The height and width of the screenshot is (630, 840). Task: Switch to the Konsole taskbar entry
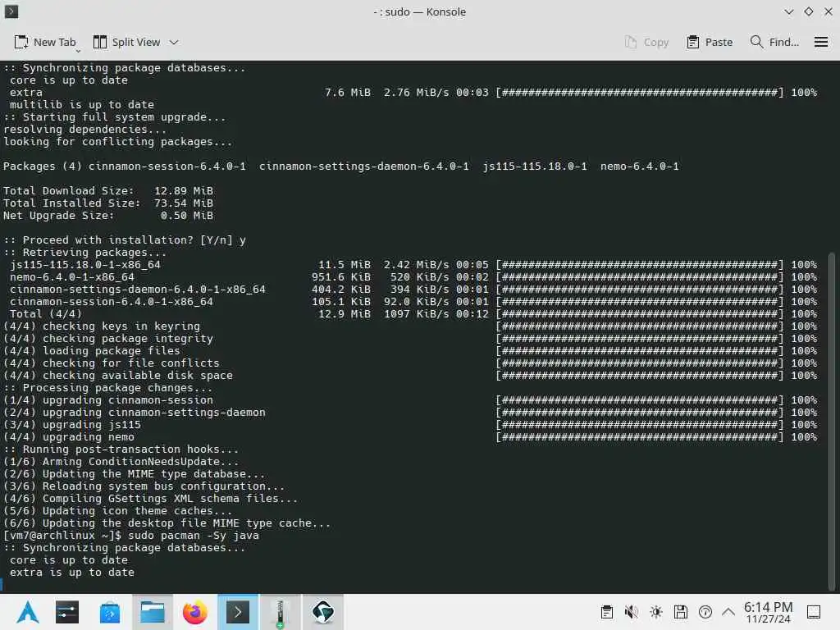pos(237,612)
